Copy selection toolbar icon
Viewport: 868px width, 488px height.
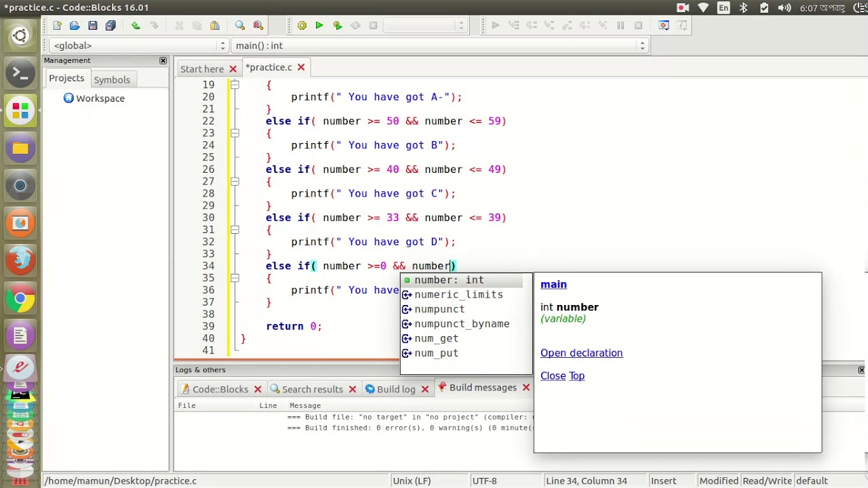(197, 26)
